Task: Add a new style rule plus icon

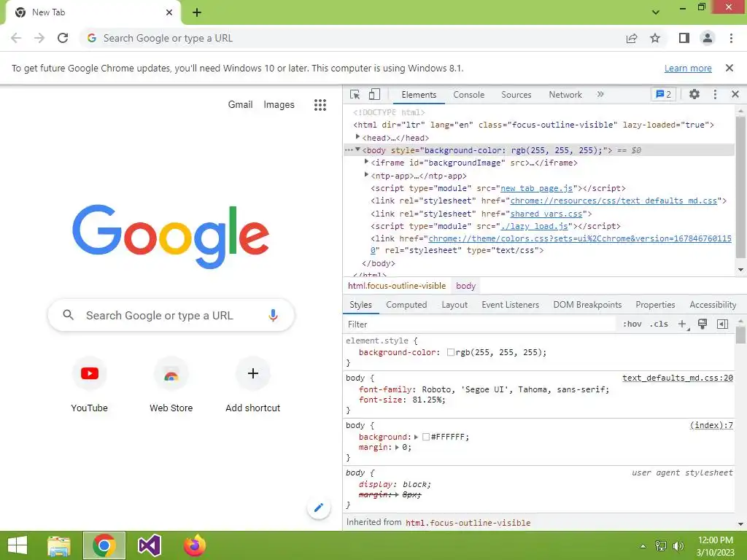Action: tap(682, 324)
